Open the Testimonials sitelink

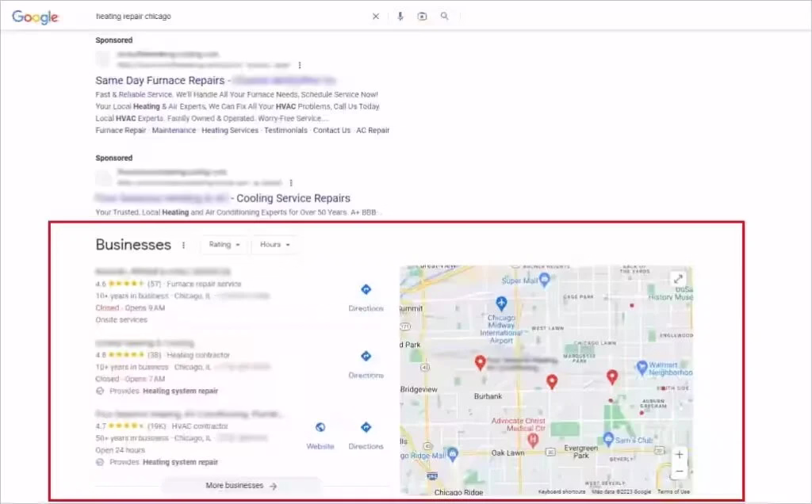pyautogui.click(x=285, y=131)
